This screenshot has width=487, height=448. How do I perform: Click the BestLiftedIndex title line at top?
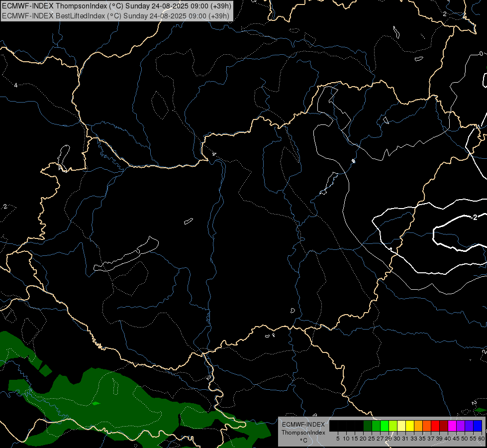(115, 16)
